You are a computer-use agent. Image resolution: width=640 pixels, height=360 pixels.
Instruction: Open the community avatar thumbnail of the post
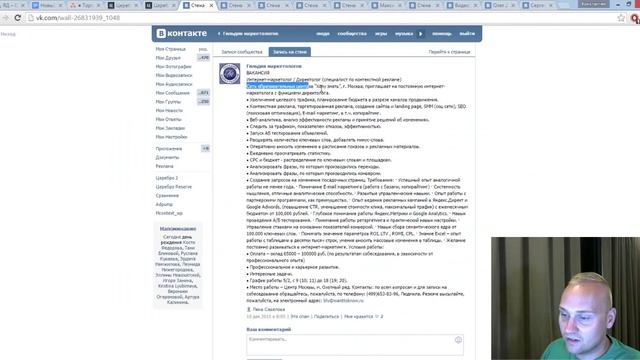pos(229,73)
